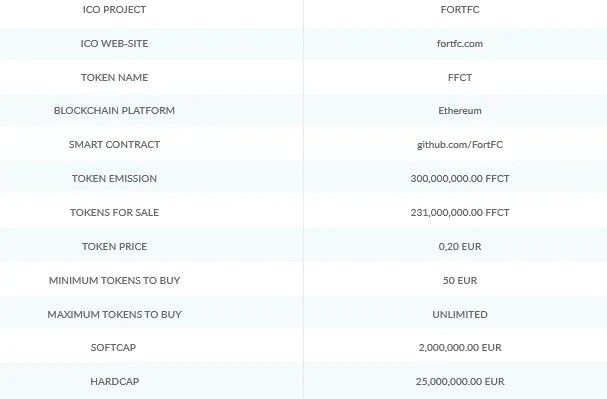This screenshot has height=399, width=607.
Task: Click the UNLIMITED maximum tokens value
Action: click(x=460, y=315)
